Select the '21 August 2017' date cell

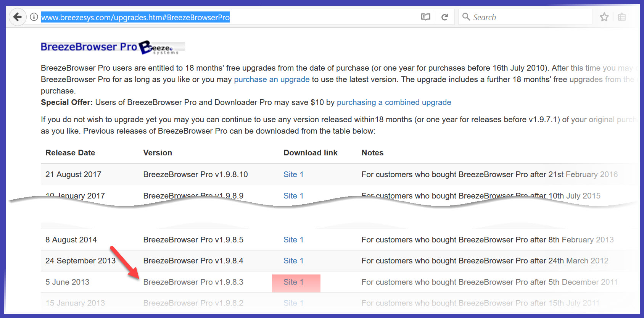(73, 174)
